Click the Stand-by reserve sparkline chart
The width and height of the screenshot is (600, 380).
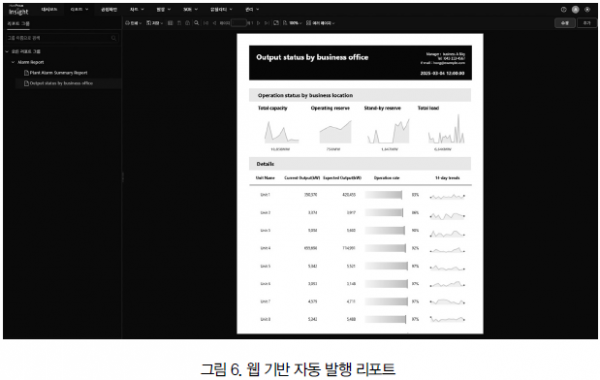[388, 131]
